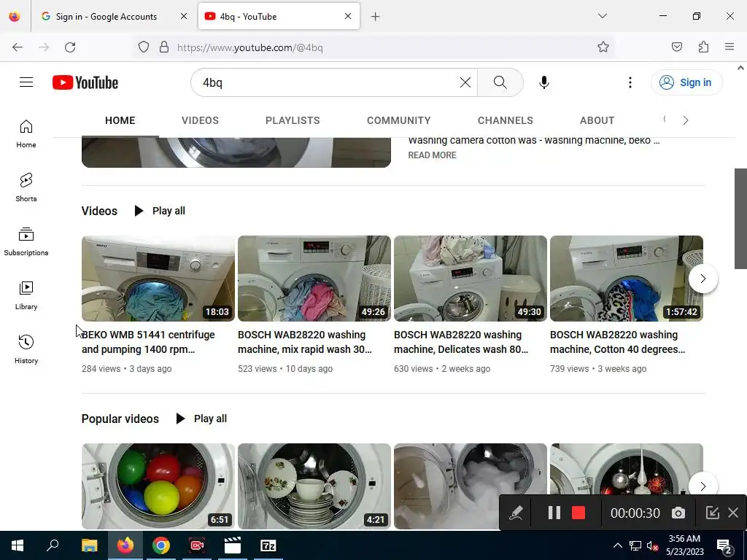The height and width of the screenshot is (560, 747).
Task: Open the 4:21 dishes video thumbnail
Action: coord(314,486)
